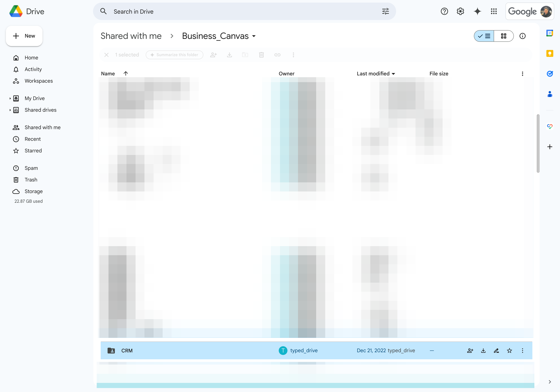The width and height of the screenshot is (560, 392).
Task: Open Drive support help icon
Action: coord(444,11)
